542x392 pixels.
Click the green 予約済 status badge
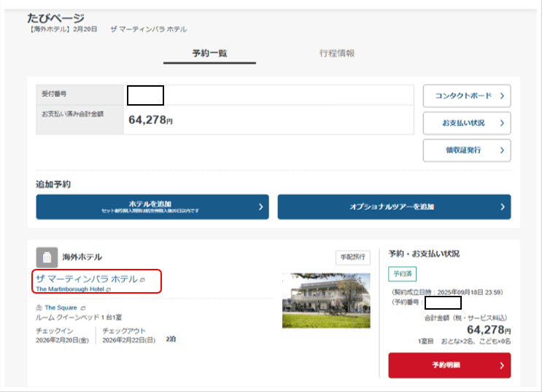(402, 275)
